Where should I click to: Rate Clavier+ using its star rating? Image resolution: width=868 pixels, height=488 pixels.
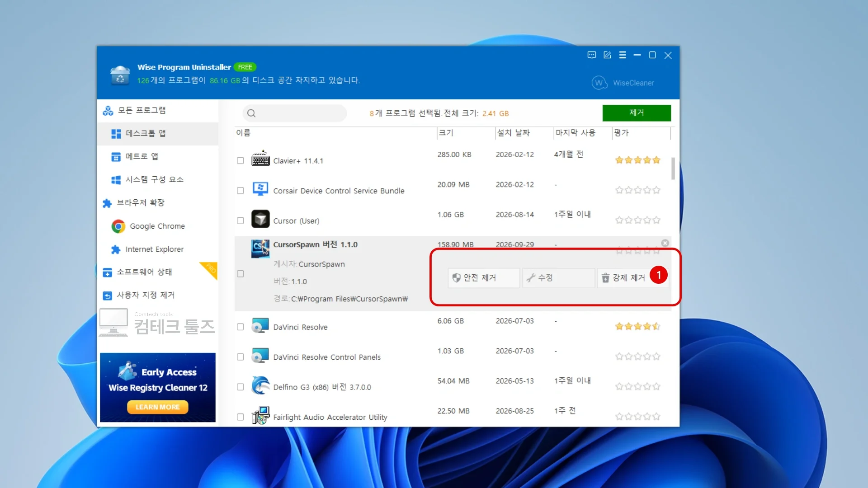pos(637,160)
